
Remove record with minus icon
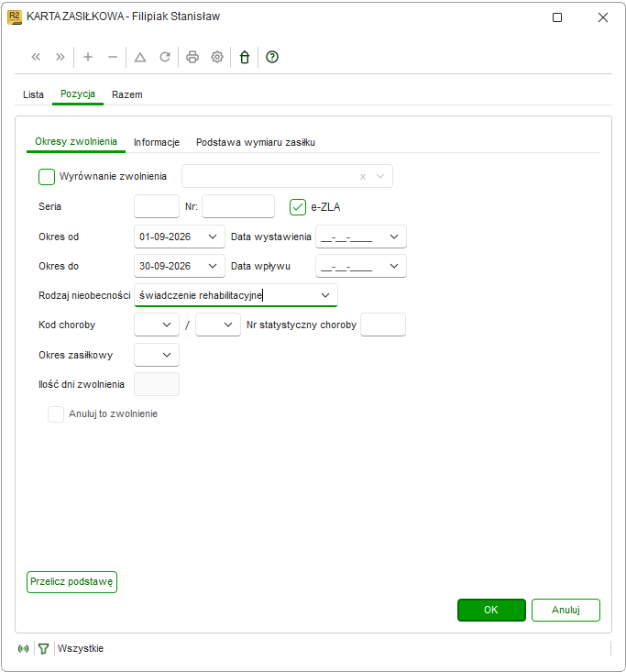113,57
